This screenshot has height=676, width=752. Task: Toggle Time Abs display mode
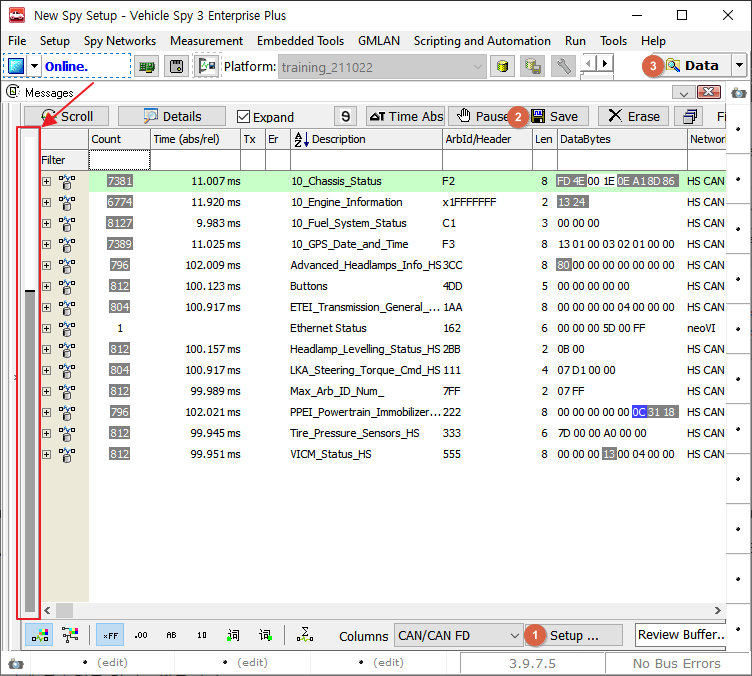[x=405, y=116]
